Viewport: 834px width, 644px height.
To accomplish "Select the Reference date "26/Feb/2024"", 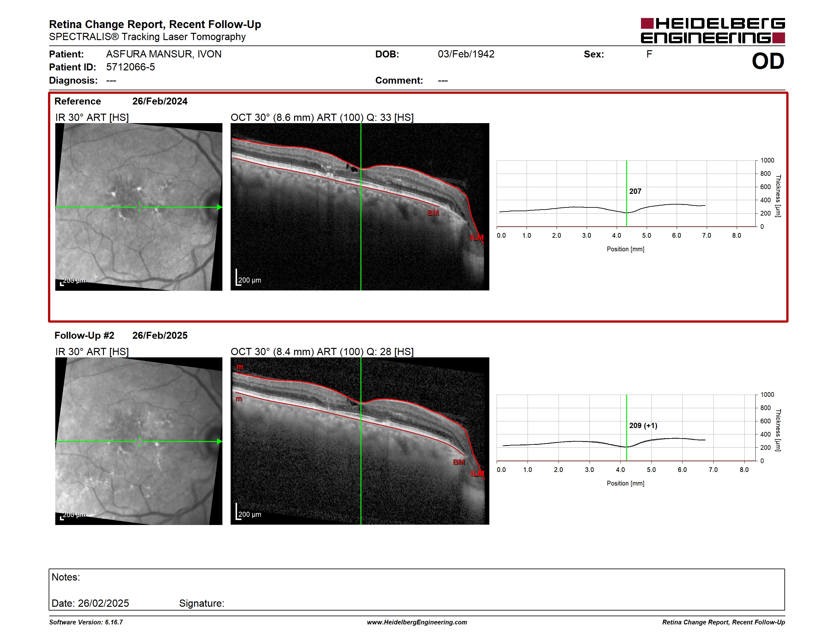I will (x=160, y=101).
